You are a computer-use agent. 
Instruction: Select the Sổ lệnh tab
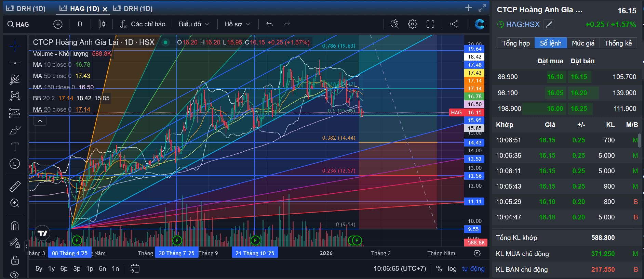(x=551, y=43)
